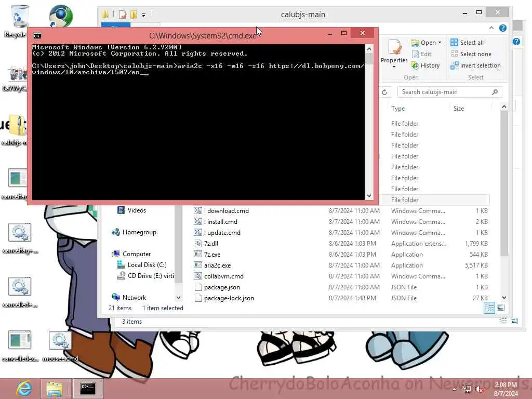Click file list scrollbar up arrow
532x399 pixels.
tap(504, 107)
